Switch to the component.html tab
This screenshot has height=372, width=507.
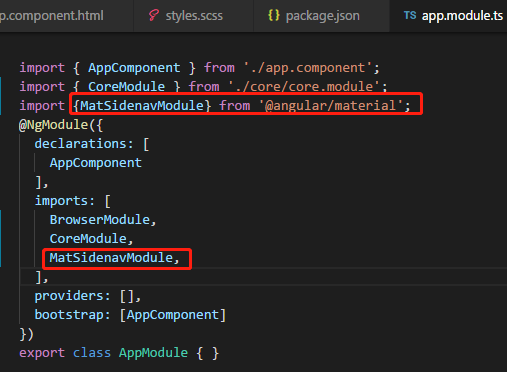[66, 16]
